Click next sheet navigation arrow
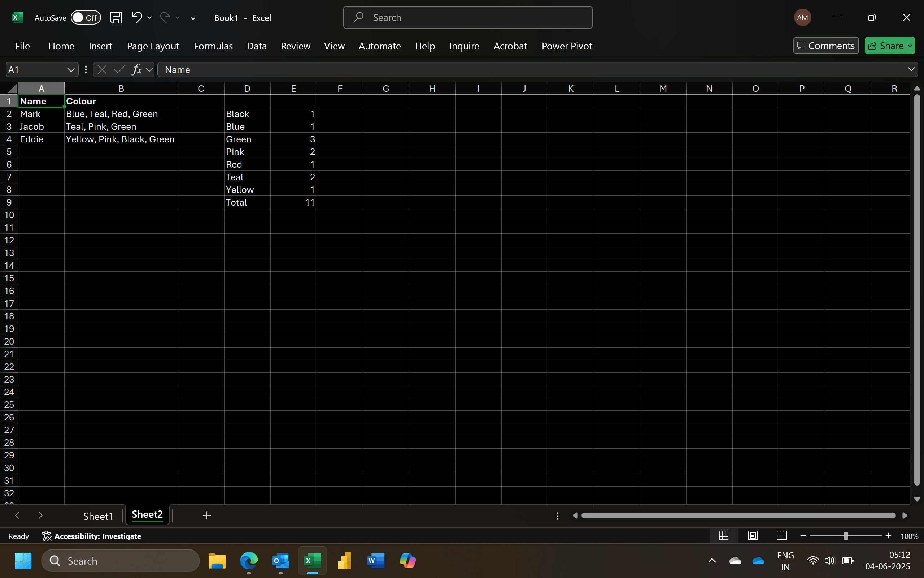 pyautogui.click(x=40, y=515)
